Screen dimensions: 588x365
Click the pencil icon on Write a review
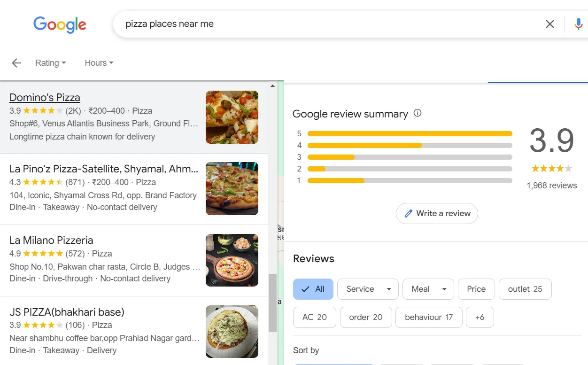pyautogui.click(x=409, y=213)
